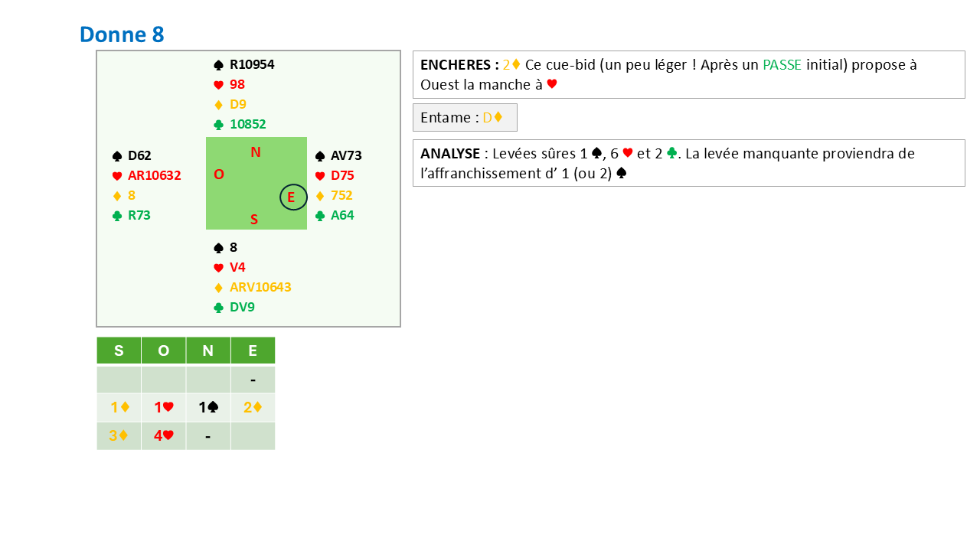The width and height of the screenshot is (980, 551).
Task: Click the diamond symbol in the Entame box
Action: (x=498, y=118)
